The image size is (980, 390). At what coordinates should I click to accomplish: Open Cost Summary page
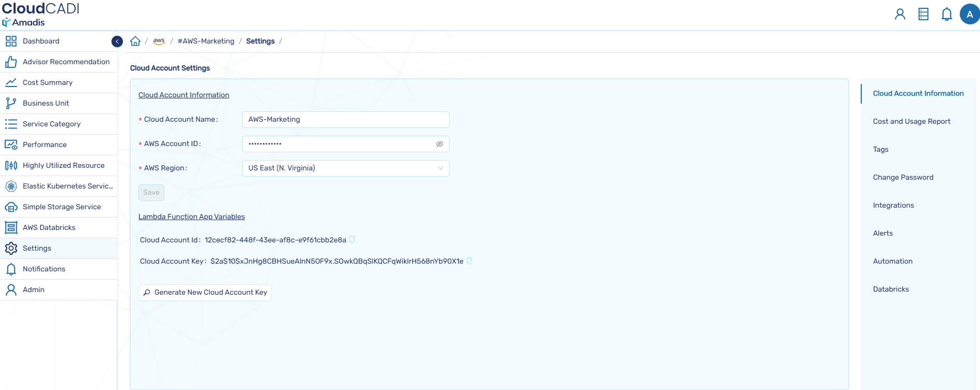(59, 82)
